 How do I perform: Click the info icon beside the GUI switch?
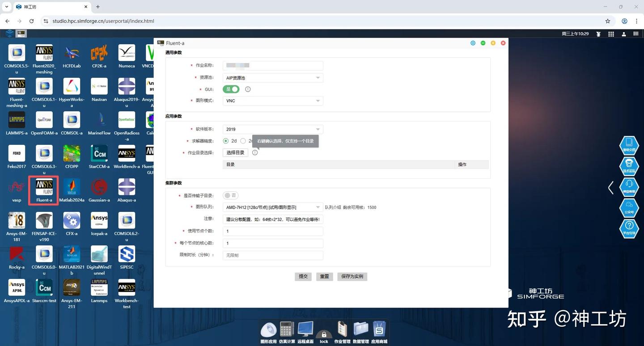point(248,89)
